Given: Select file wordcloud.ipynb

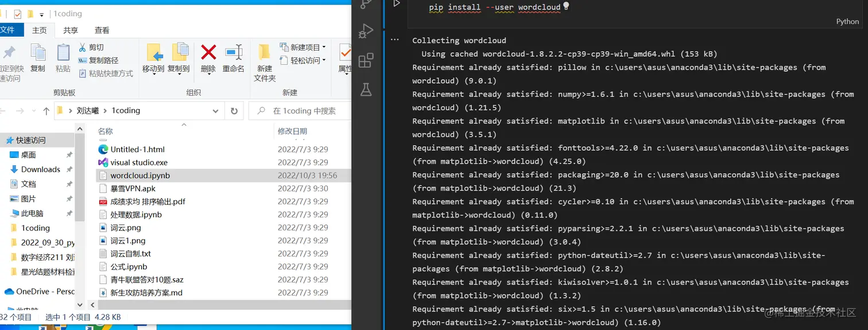Looking at the screenshot, I should [140, 176].
